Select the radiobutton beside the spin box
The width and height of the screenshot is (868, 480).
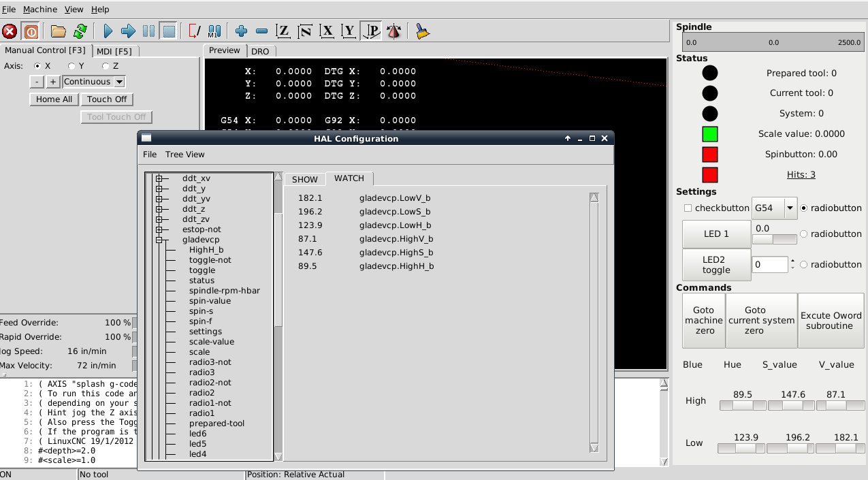[x=804, y=264]
